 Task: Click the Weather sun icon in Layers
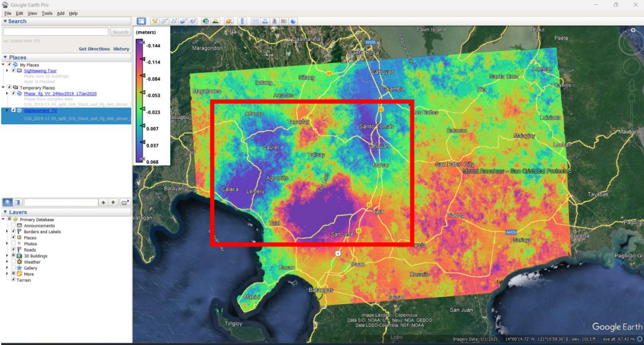click(19, 261)
